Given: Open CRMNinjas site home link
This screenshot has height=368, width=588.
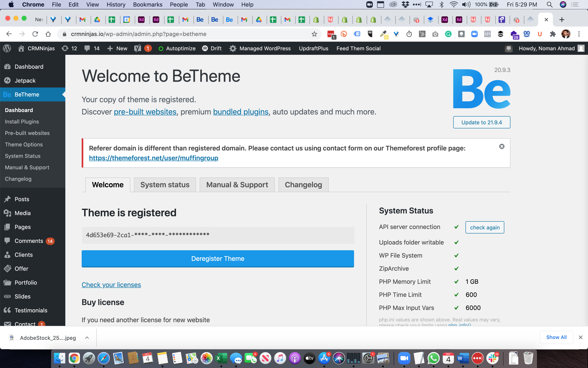Looking at the screenshot, I should coord(37,48).
